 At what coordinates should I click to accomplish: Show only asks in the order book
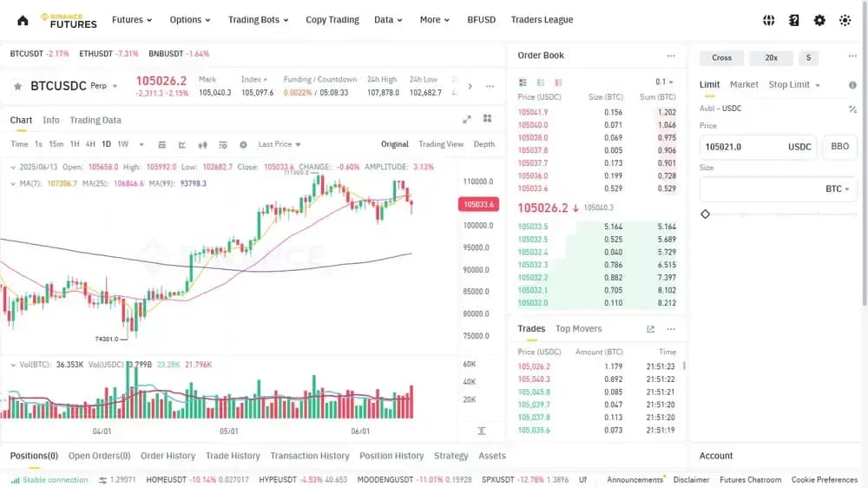pos(558,82)
